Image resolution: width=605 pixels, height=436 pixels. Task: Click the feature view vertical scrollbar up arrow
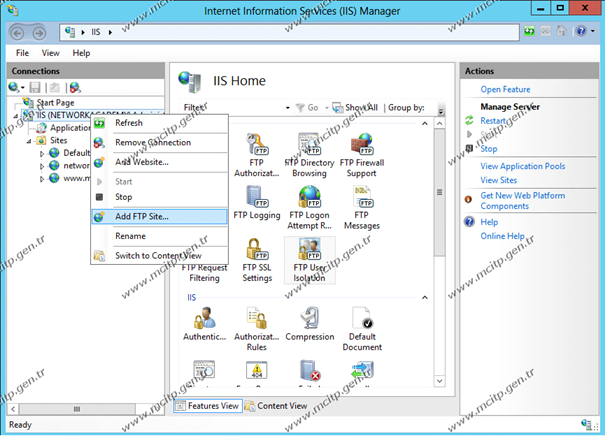click(x=439, y=123)
